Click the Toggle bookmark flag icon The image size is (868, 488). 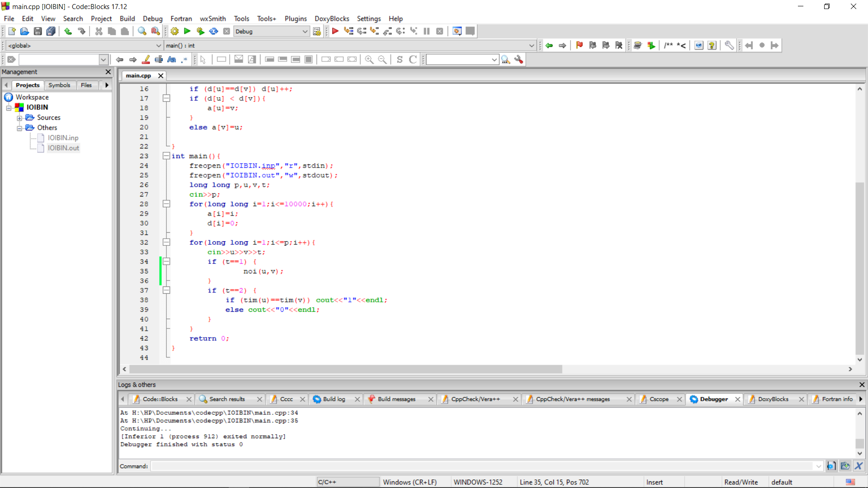coord(579,45)
